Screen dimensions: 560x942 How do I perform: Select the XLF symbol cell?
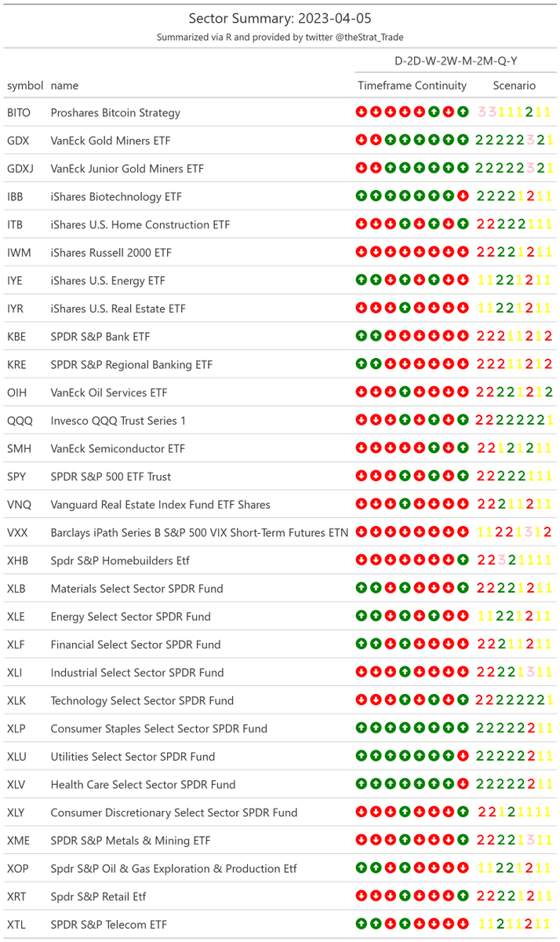16,644
